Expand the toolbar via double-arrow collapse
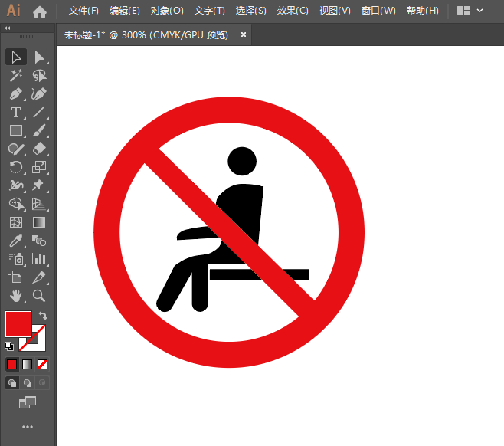This screenshot has height=446, width=504. 8,28
